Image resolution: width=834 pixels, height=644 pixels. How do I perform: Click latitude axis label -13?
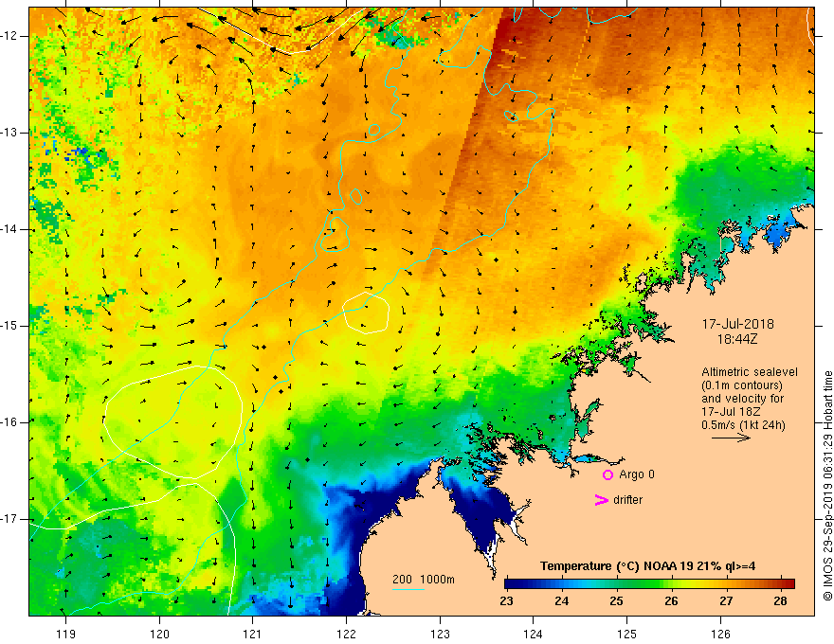coord(10,133)
